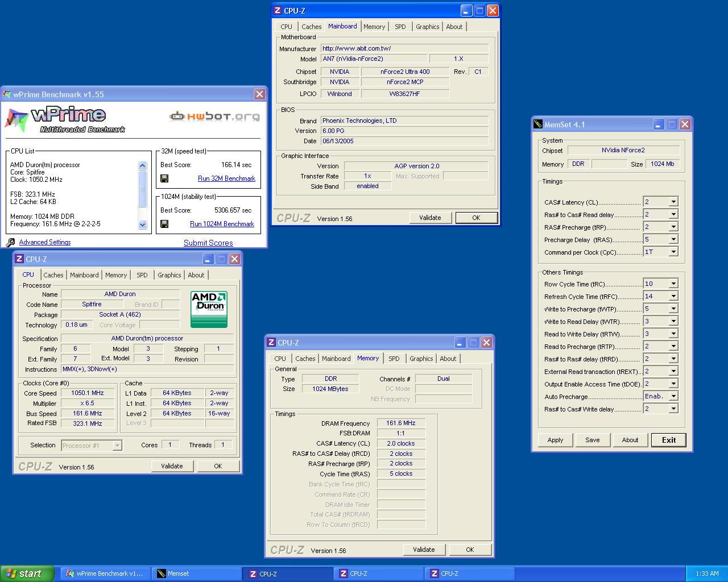The height and width of the screenshot is (582, 728).
Task: Click the floppy save icon for 32M test
Action: tap(164, 178)
